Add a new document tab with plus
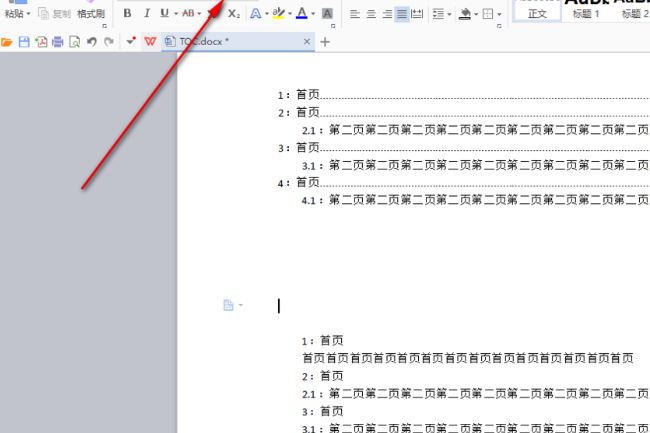The height and width of the screenshot is (433, 650). coord(325,42)
